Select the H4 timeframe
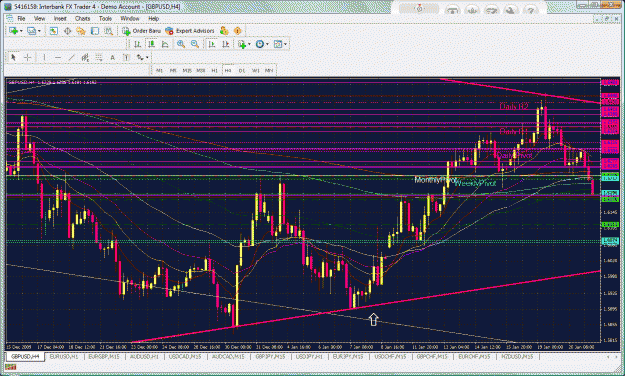The width and height of the screenshot is (625, 376). pos(228,71)
